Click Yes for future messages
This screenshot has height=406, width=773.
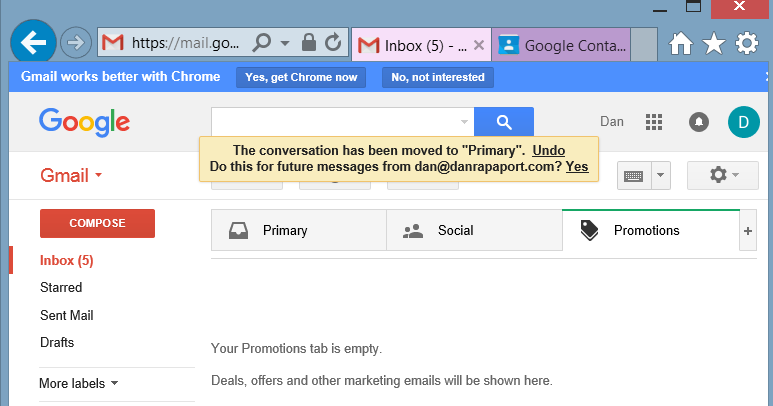(577, 167)
